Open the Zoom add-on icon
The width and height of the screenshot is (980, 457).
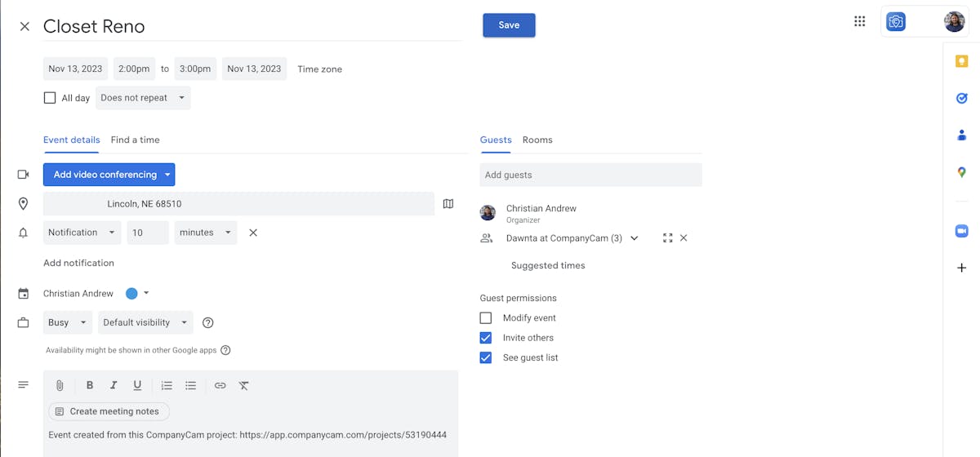[x=961, y=231]
